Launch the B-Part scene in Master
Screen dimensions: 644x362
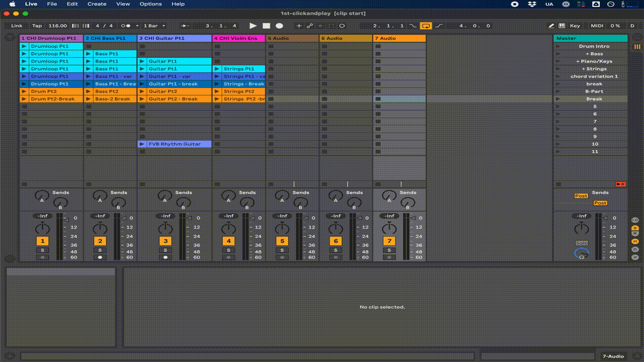557,92
